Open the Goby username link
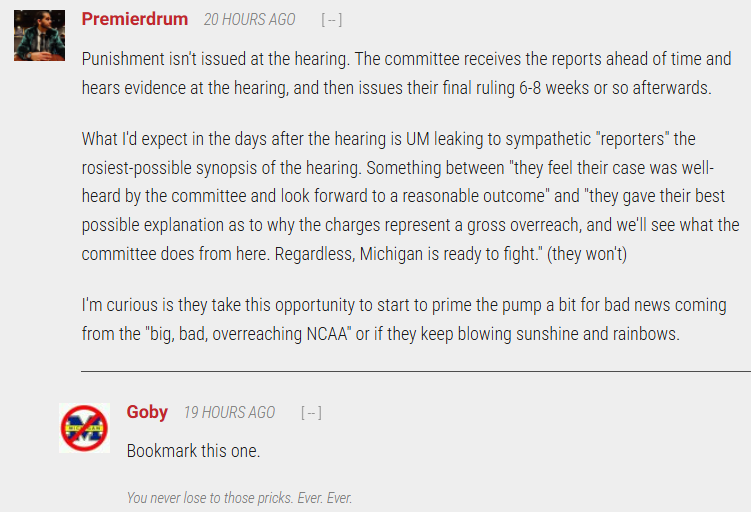 [147, 412]
